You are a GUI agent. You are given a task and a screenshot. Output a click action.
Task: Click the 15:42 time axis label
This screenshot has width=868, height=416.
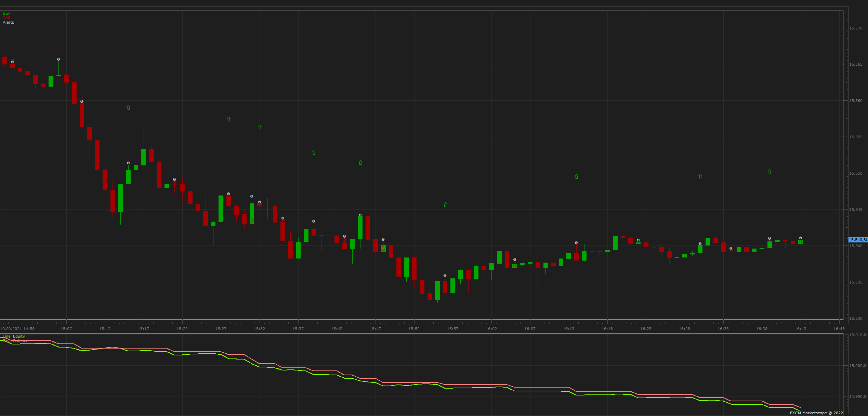pyautogui.click(x=337, y=329)
